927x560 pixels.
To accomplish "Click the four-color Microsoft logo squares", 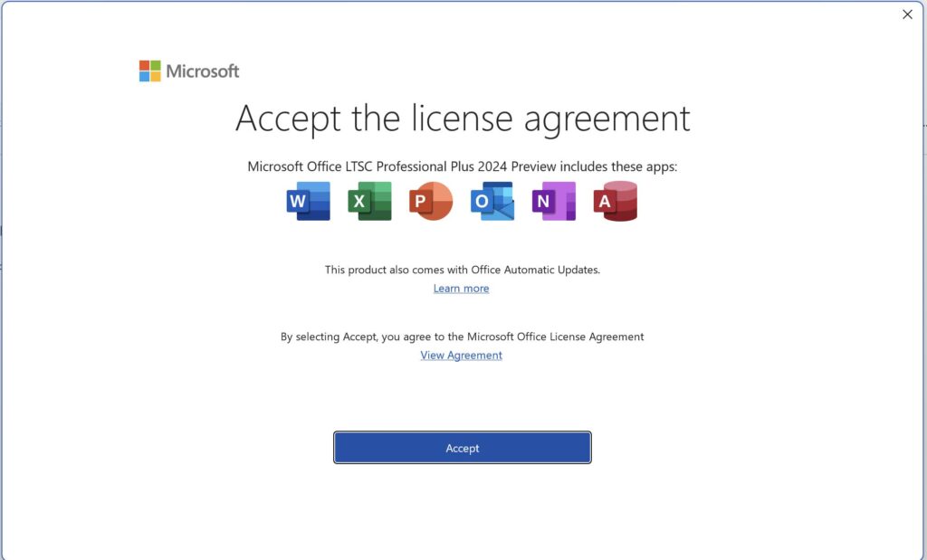I will [149, 71].
